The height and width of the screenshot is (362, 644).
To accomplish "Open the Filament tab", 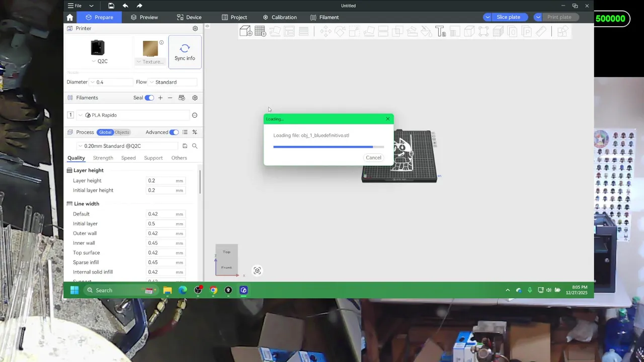I will click(325, 17).
